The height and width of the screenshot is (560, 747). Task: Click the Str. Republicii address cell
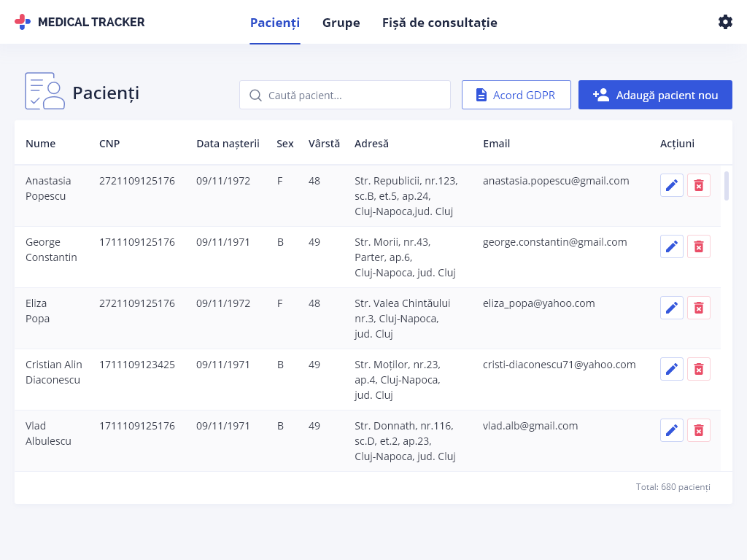pos(406,196)
